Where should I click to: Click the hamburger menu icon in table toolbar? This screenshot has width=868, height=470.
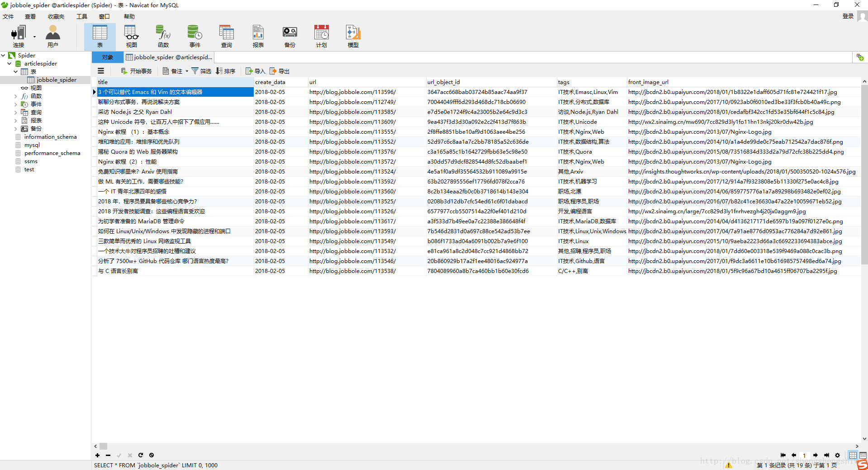(101, 71)
